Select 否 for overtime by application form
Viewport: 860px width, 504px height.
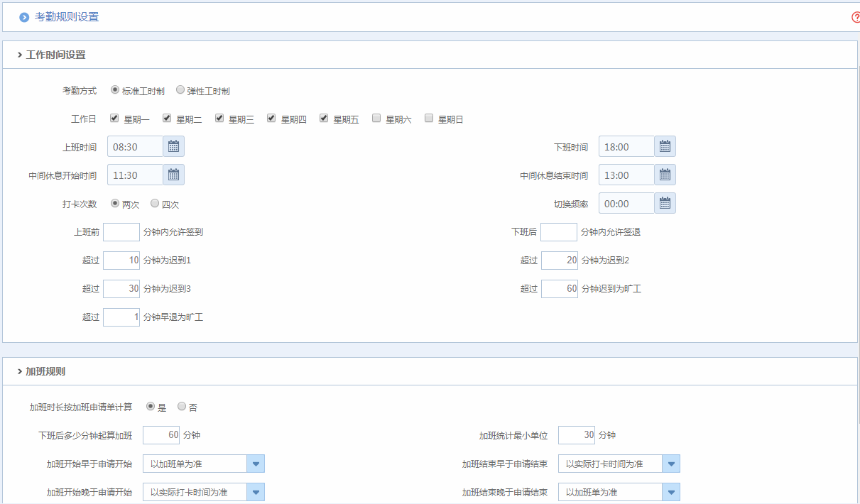tap(182, 407)
